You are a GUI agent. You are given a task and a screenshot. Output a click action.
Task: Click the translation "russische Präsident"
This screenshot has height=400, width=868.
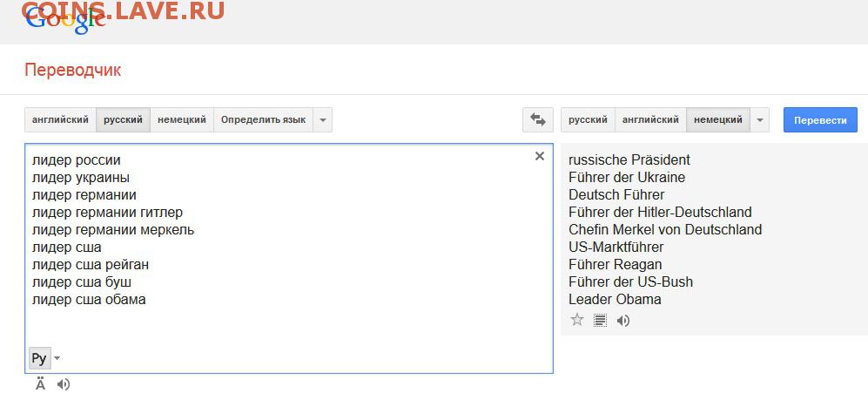click(x=629, y=160)
